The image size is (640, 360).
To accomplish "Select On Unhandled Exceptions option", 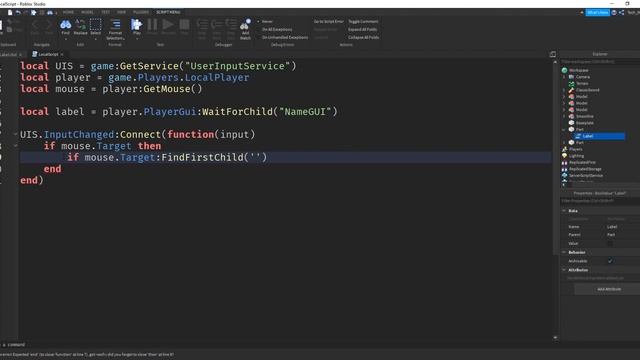I will click(x=285, y=37).
